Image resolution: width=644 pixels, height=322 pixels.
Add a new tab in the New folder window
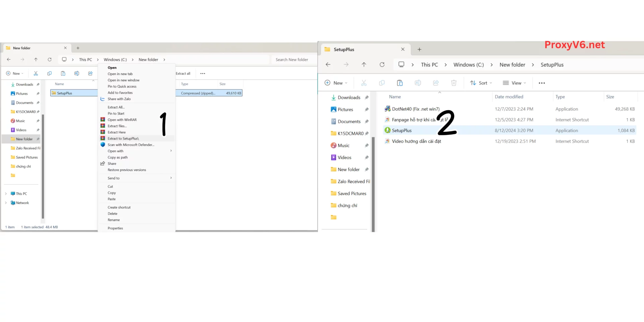tap(78, 48)
